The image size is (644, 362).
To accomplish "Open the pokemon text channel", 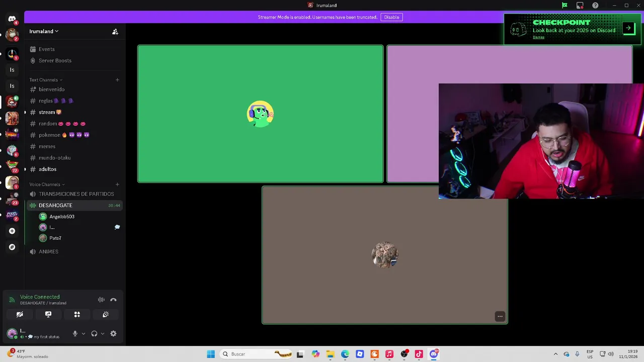I will click(75, 135).
